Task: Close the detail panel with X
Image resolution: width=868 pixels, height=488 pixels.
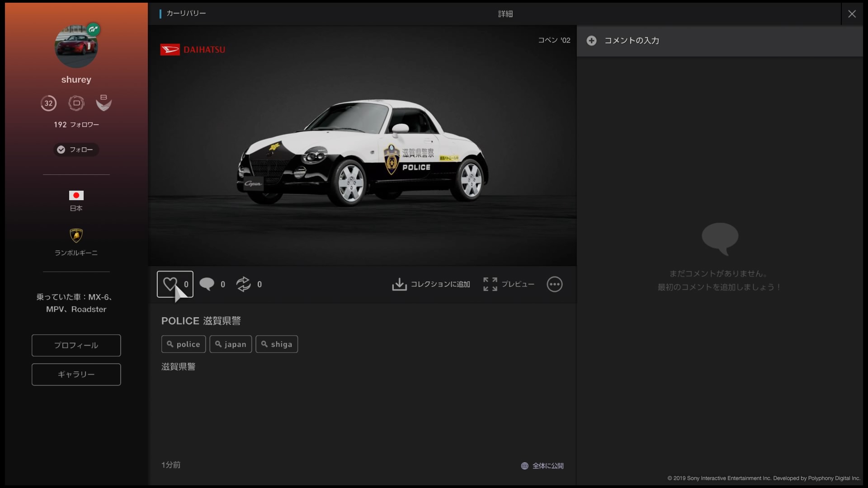Action: (x=852, y=14)
